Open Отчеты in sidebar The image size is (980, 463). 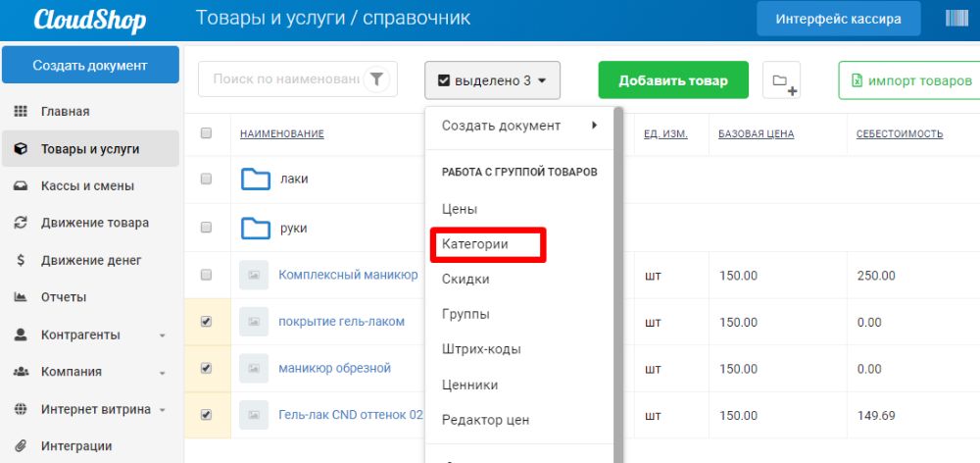coord(64,297)
